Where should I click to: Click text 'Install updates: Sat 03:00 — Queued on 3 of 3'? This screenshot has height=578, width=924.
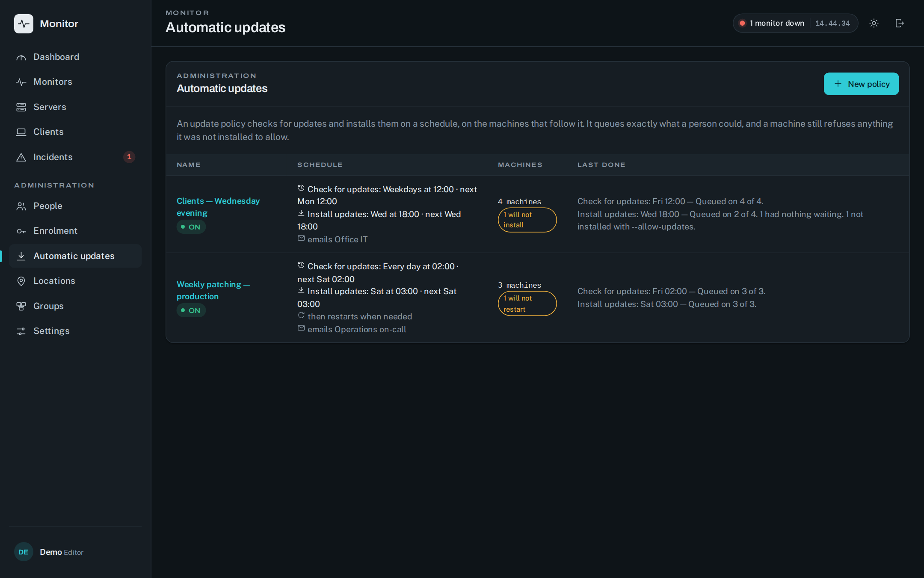[667, 304]
